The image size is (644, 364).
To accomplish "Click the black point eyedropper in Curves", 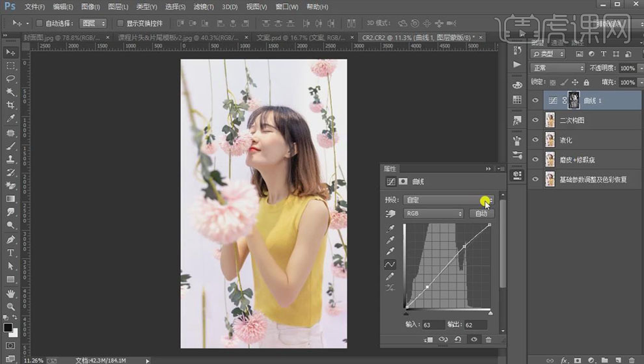I will tap(390, 229).
